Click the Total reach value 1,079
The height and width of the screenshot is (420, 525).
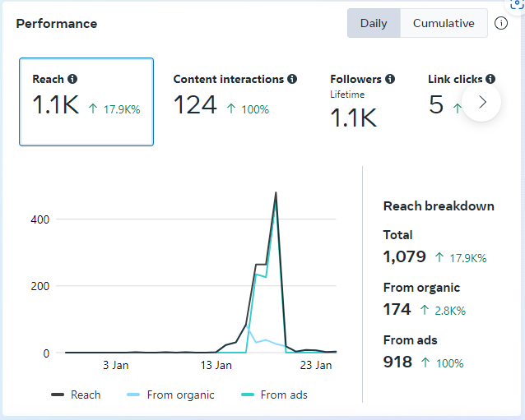coord(405,257)
